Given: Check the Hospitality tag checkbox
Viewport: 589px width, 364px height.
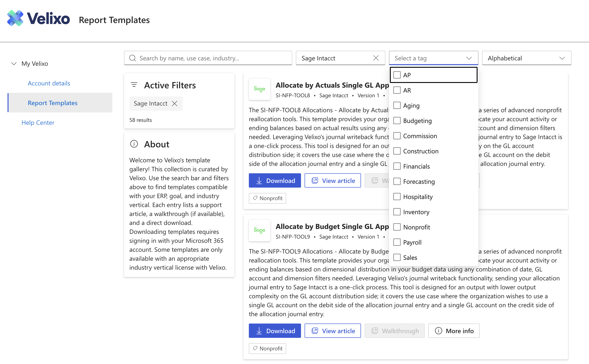Looking at the screenshot, I should pos(397,197).
